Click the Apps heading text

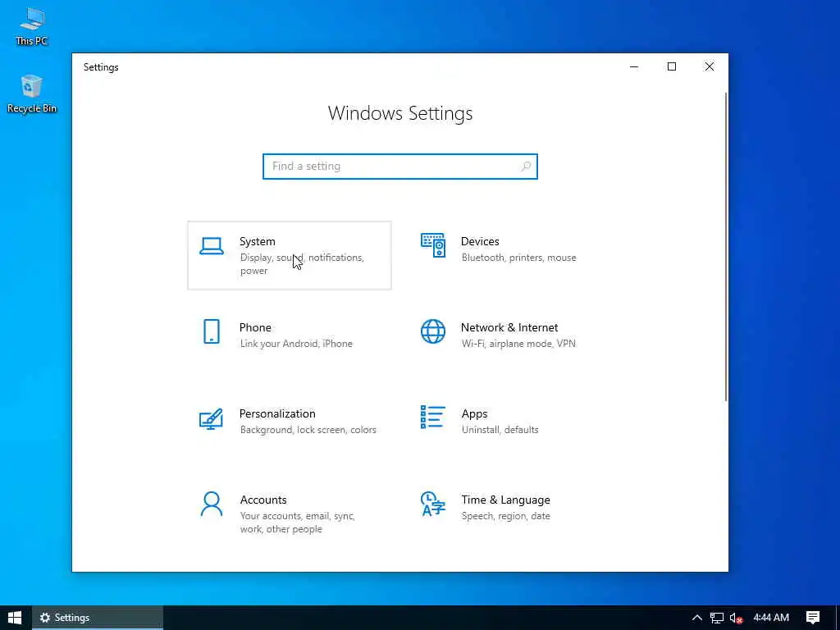(x=475, y=413)
